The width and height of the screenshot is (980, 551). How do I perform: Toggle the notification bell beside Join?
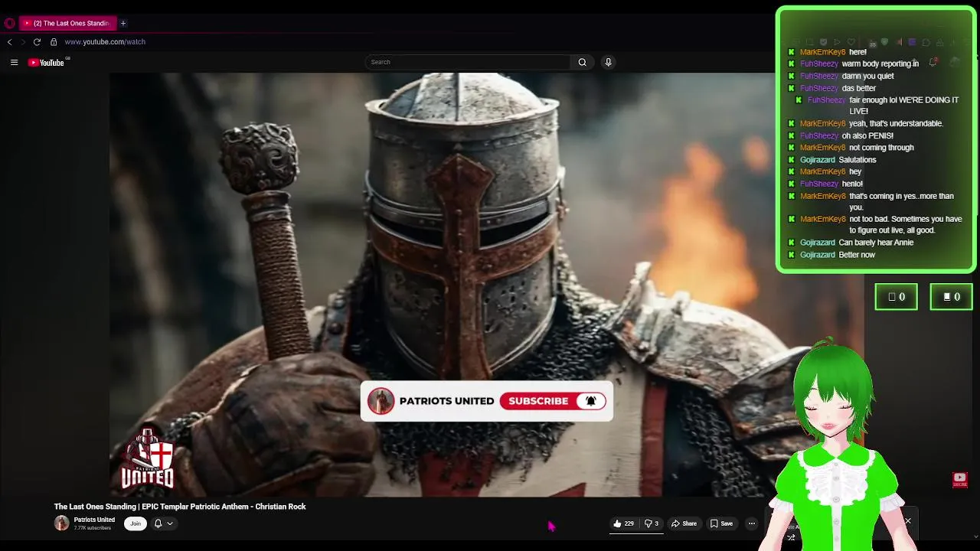click(158, 523)
